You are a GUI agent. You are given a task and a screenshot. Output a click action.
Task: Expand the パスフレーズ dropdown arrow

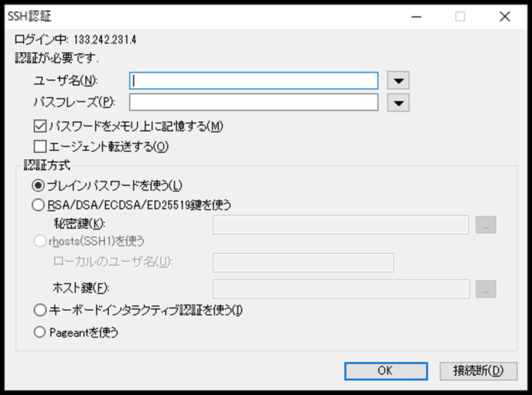[x=398, y=103]
